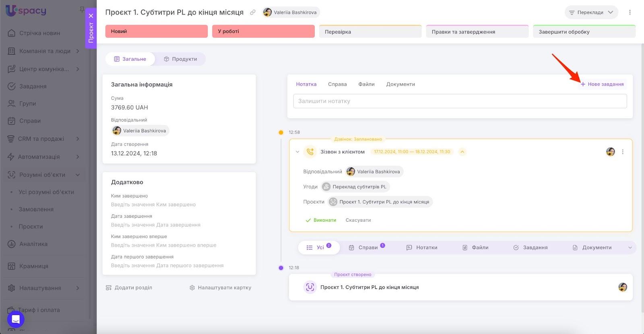
Task: Open the linked project chip in call card
Action: click(x=380, y=202)
